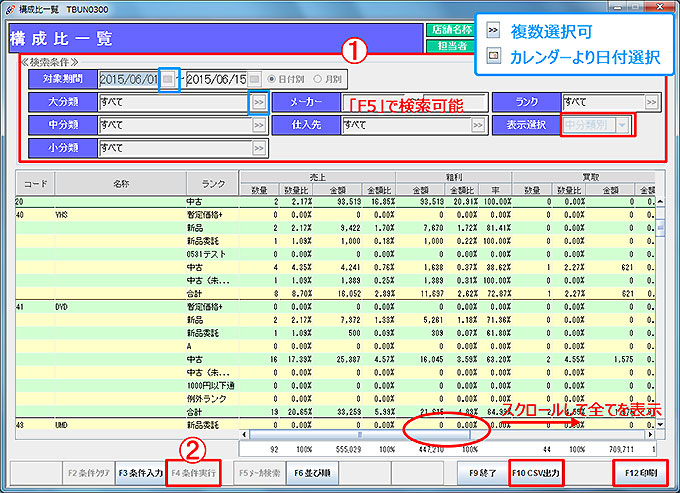
Task: Open the 小分類 multi-select picker
Action: 259,148
